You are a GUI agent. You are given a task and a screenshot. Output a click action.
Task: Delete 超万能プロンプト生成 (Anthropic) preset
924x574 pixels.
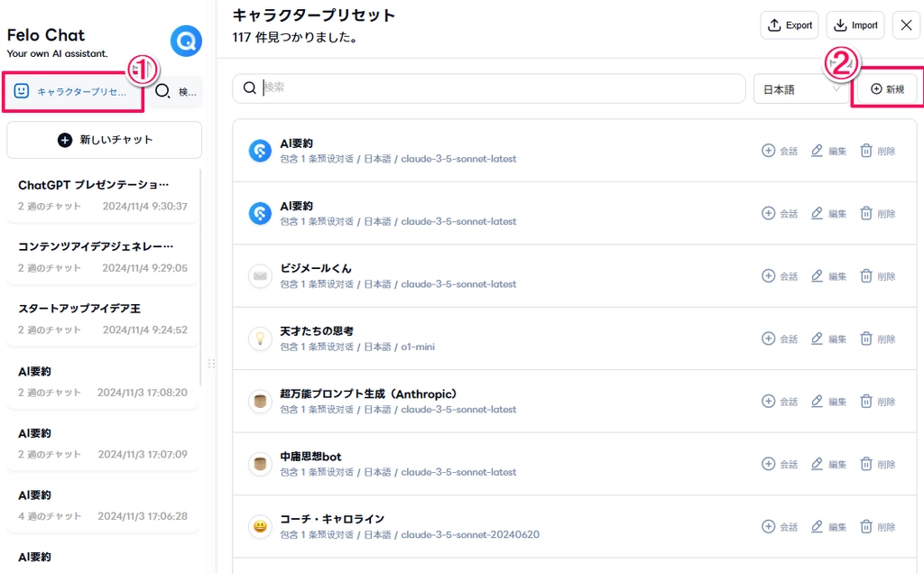[877, 402]
